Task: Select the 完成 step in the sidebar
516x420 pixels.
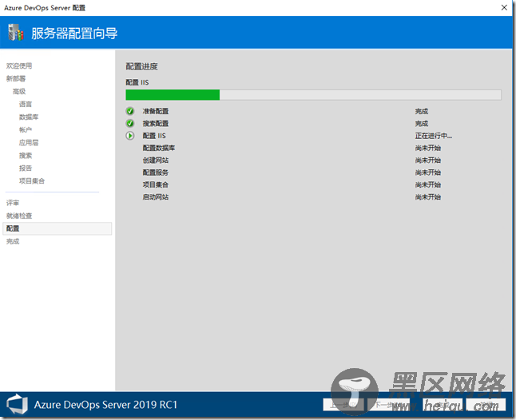Action: 13,241
